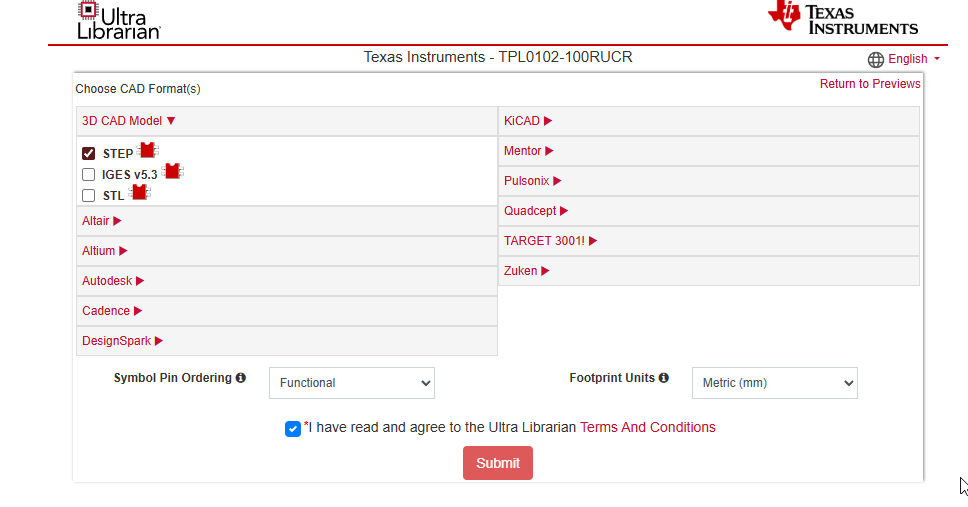Screen dimensions: 968x507
Task: Click the Texas Instruments logo
Action: point(843,17)
